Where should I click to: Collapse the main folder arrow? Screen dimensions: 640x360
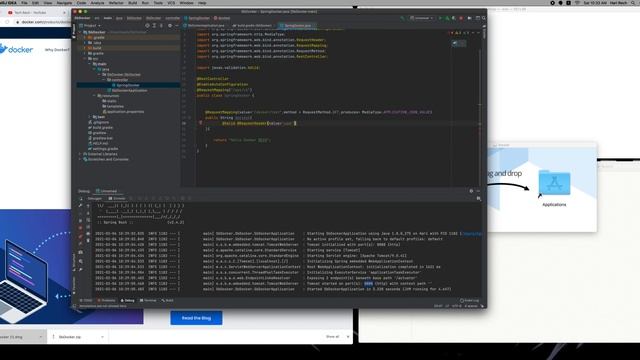coord(90,64)
